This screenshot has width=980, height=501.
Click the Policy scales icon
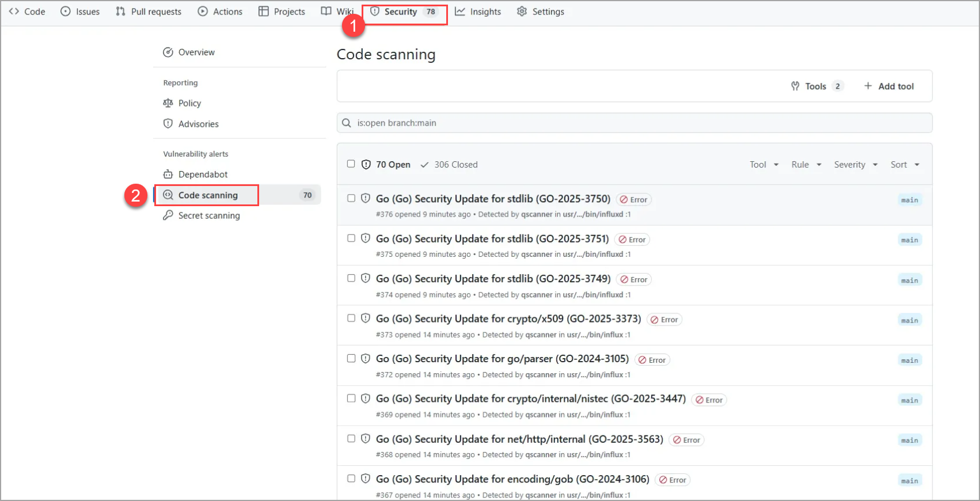(x=168, y=103)
